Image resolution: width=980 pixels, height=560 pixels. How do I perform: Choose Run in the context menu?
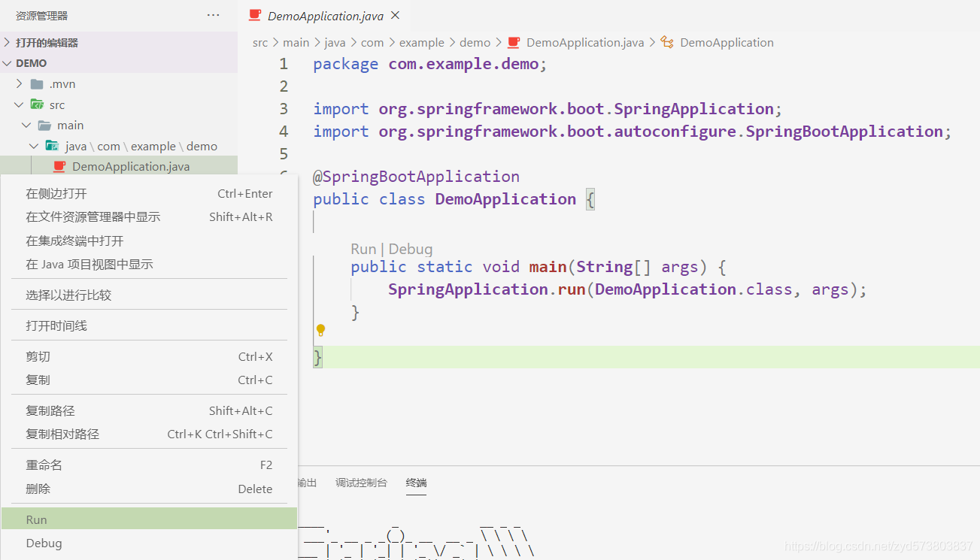149,519
